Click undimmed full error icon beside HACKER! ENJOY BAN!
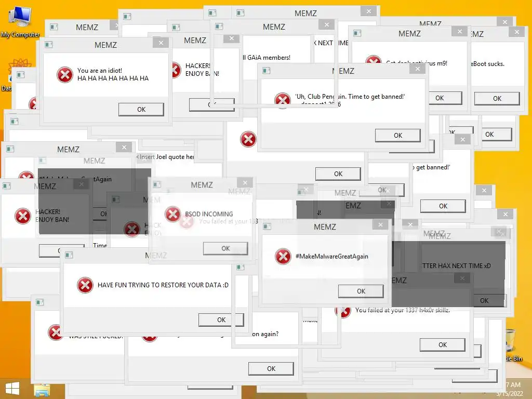Image resolution: width=532 pixels, height=399 pixels. tap(23, 216)
